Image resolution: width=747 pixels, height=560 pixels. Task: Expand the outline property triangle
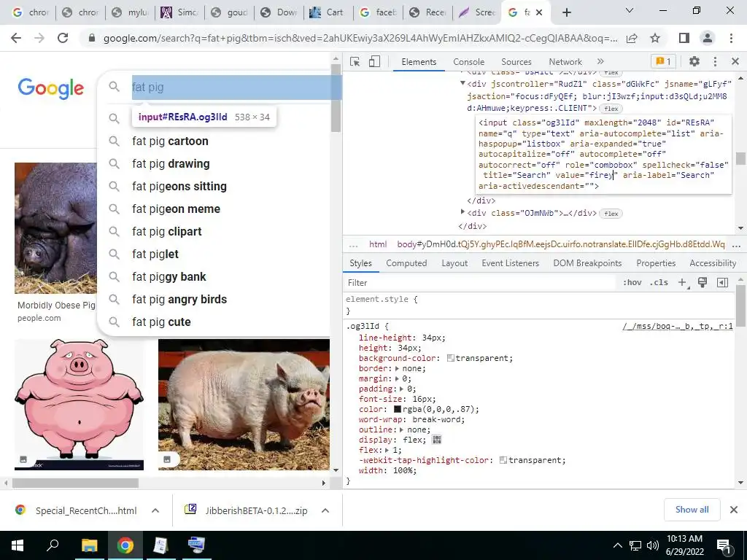401,429
